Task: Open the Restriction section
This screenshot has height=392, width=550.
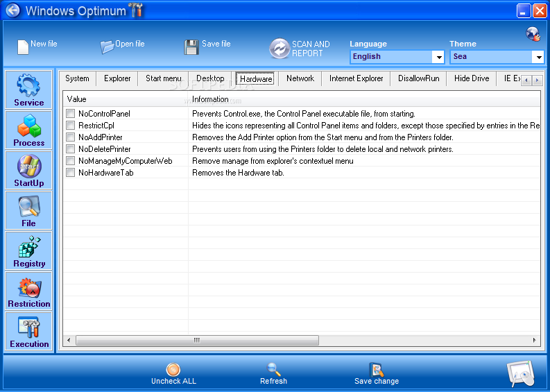Action: tap(28, 291)
